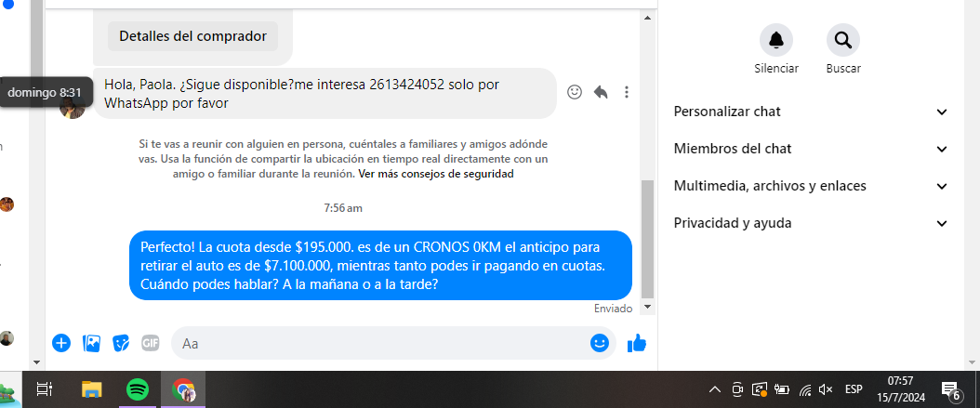The width and height of the screenshot is (980, 408).
Task: Send a thumbs-up like
Action: pos(636,342)
